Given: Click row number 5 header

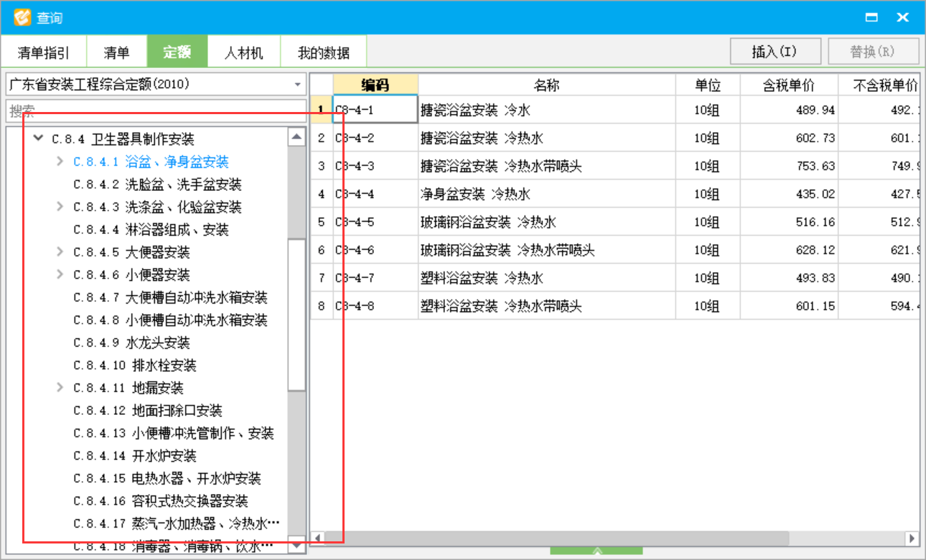Looking at the screenshot, I should click(322, 222).
